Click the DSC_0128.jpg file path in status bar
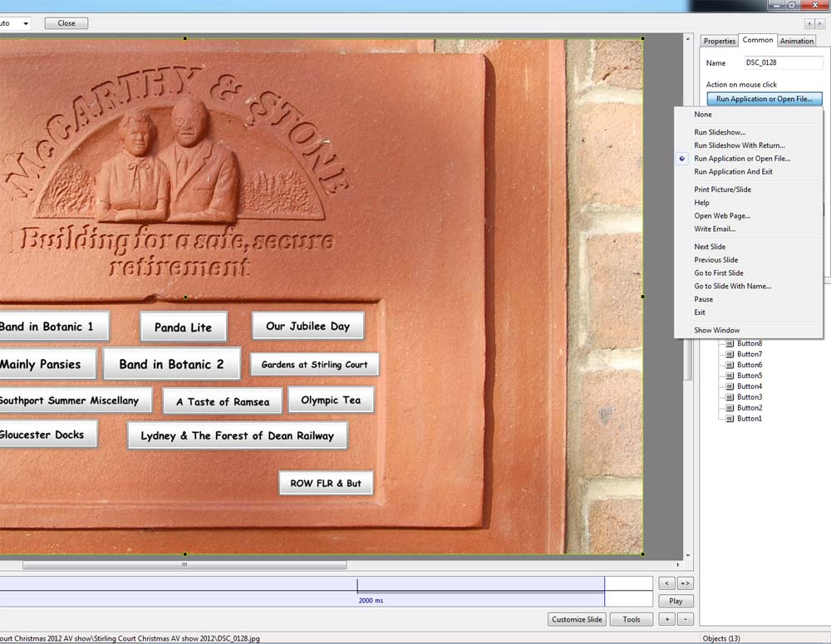 pos(130,638)
